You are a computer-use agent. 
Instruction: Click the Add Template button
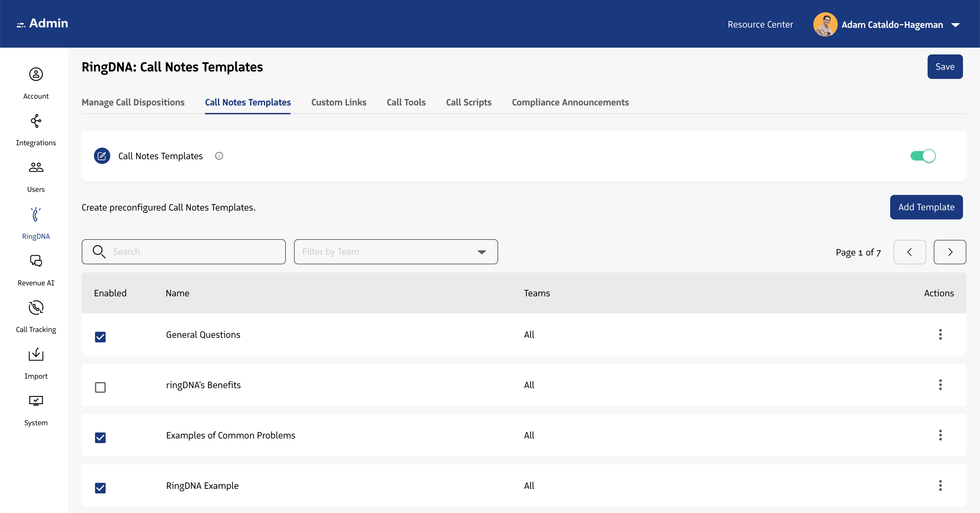pos(926,207)
